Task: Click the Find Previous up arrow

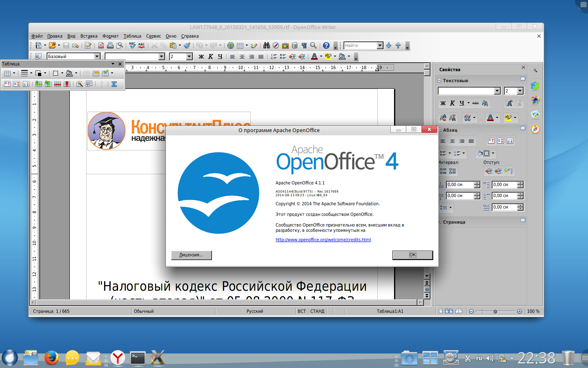Action: tap(398, 45)
